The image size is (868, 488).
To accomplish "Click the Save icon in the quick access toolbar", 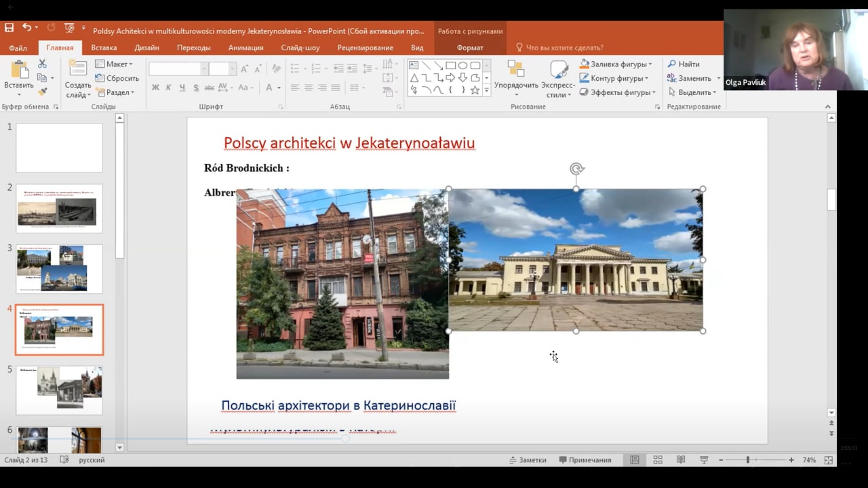I will (x=9, y=28).
